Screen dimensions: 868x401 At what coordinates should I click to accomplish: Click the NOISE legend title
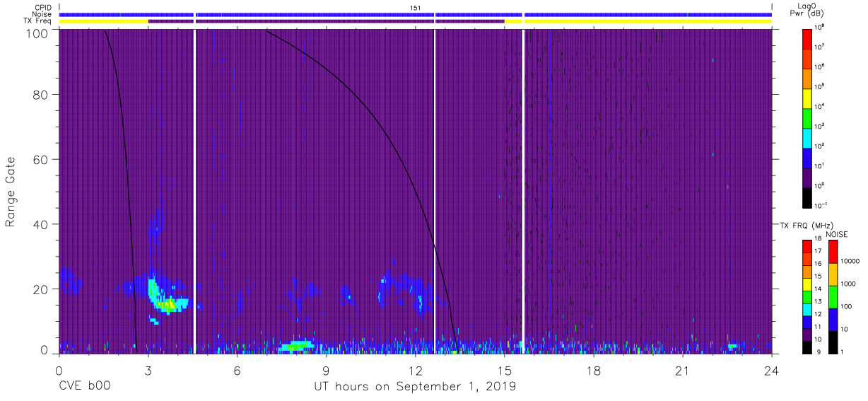tap(837, 234)
